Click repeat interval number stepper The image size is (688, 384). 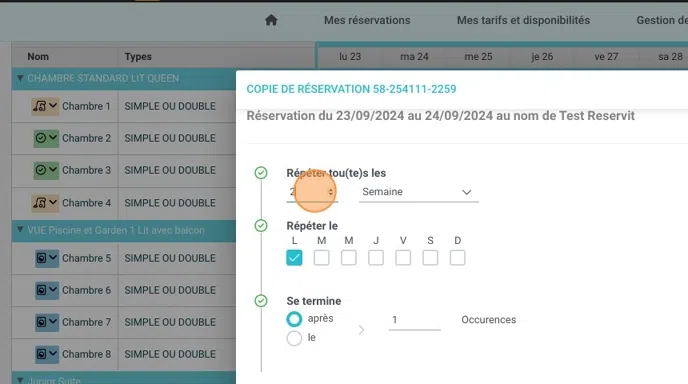coord(330,192)
